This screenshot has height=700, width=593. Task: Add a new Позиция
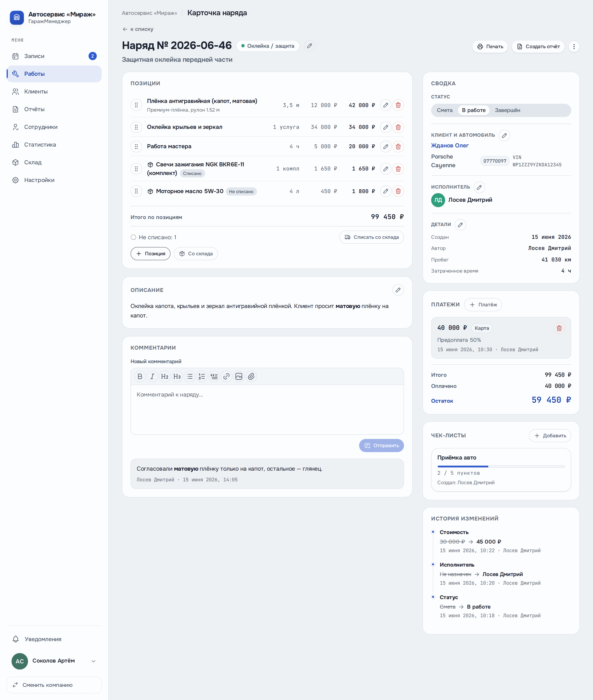[x=150, y=254]
